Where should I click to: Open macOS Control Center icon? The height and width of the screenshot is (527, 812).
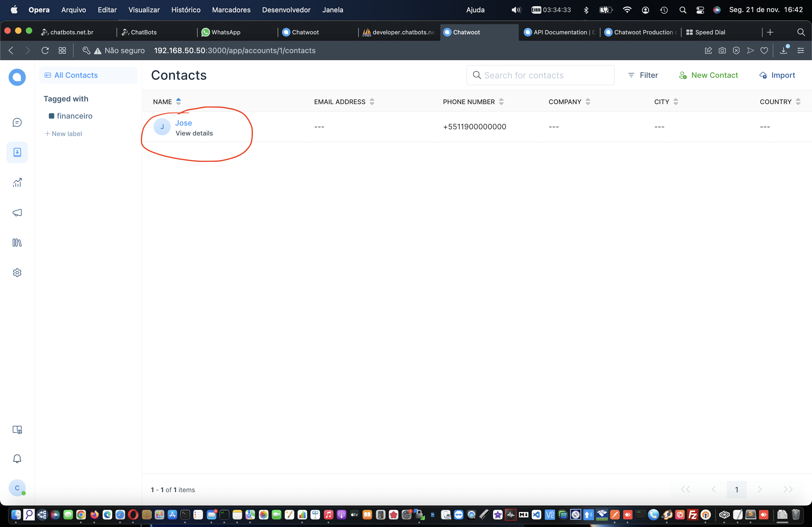(700, 10)
